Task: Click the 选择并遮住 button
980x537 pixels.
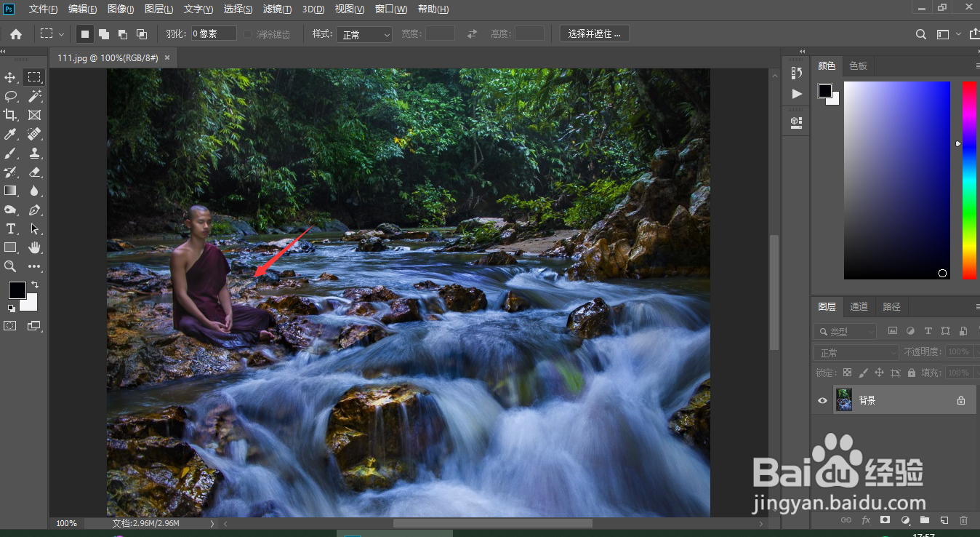Action: coord(595,34)
